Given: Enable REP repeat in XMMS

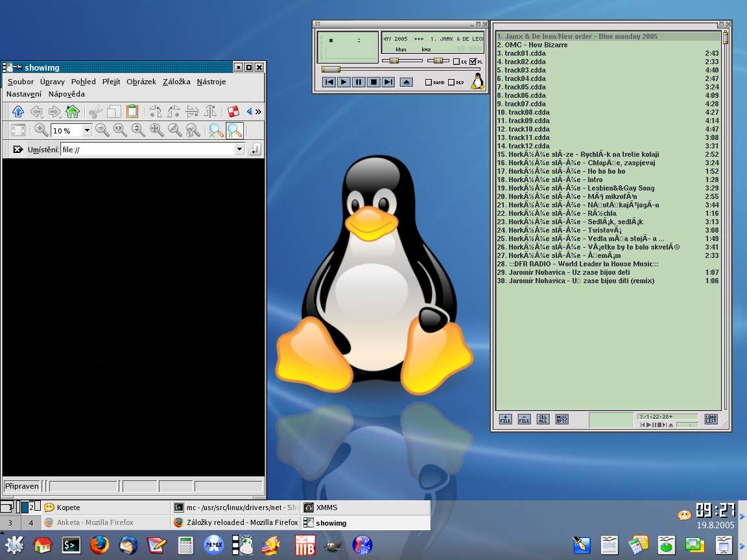Looking at the screenshot, I should [x=451, y=82].
